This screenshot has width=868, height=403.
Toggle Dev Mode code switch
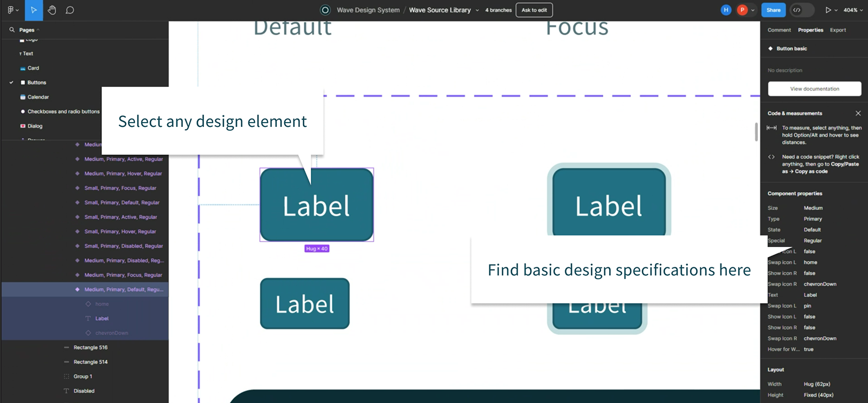coord(802,10)
